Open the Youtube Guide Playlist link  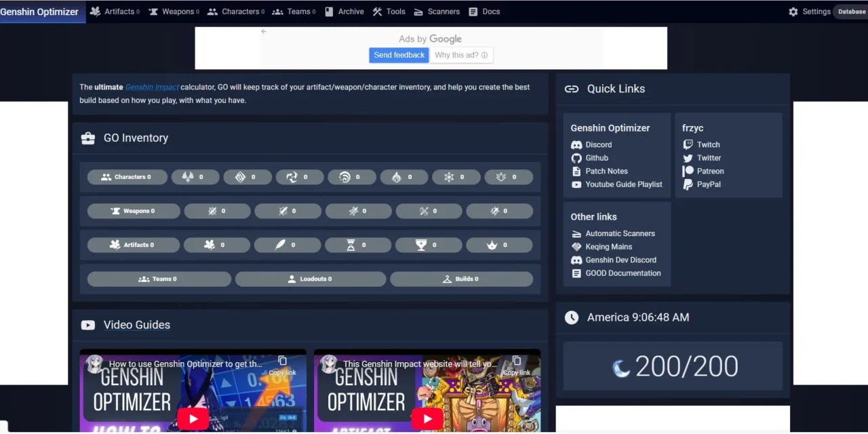point(616,184)
